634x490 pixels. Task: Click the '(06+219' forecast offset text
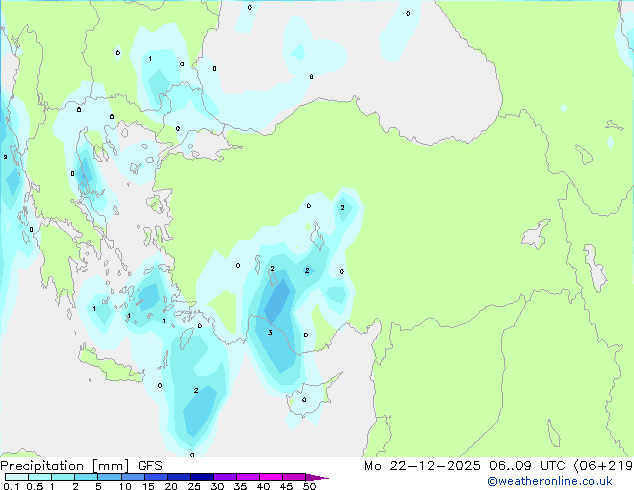(x=603, y=466)
